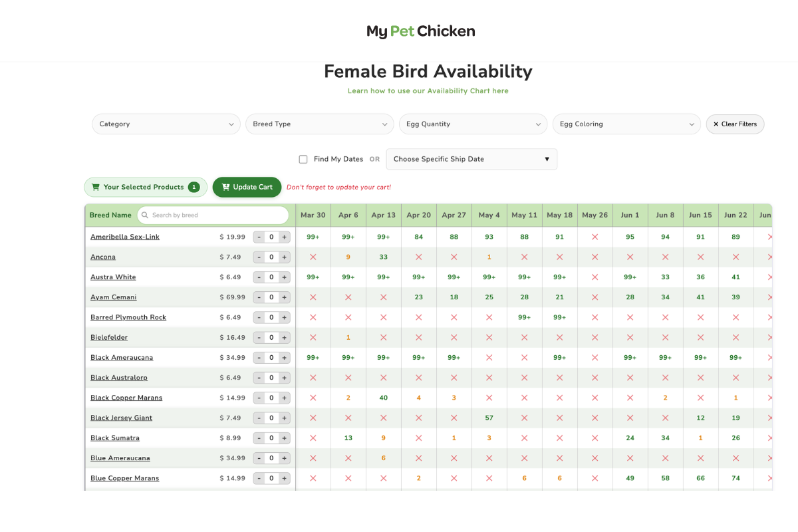Click the cart icon in Selected Products

tap(96, 188)
